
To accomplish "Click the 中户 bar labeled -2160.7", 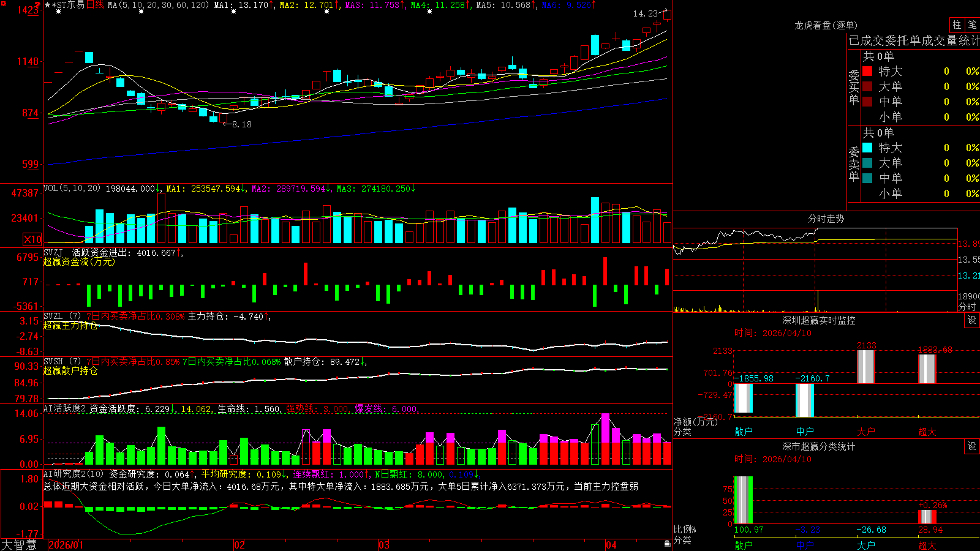I will pyautogui.click(x=805, y=400).
